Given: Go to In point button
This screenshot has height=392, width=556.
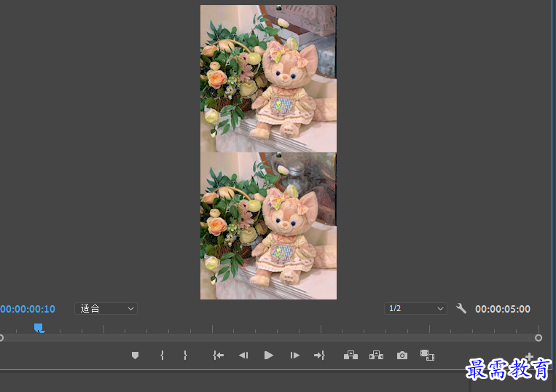Looking at the screenshot, I should coord(218,355).
